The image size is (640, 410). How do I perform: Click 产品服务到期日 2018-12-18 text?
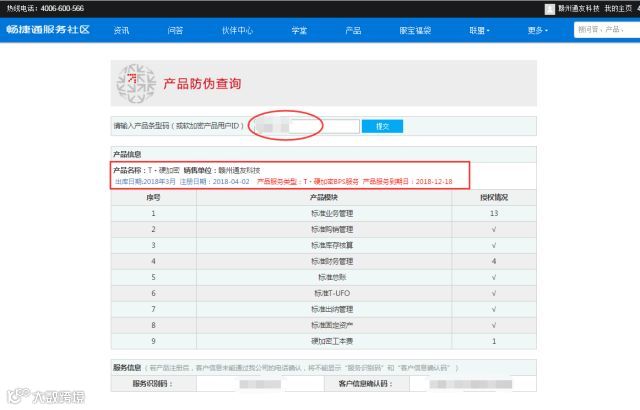pyautogui.click(x=407, y=182)
